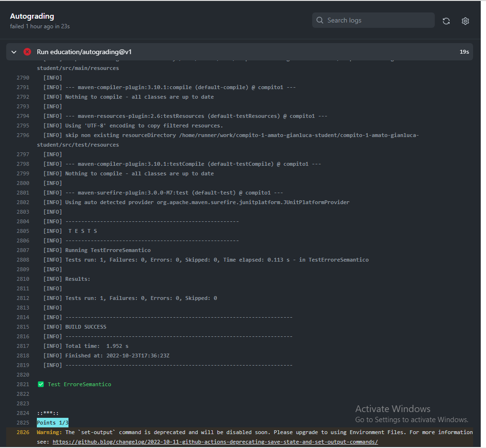Click line number 2791
This screenshot has width=486, height=448.
(23, 87)
